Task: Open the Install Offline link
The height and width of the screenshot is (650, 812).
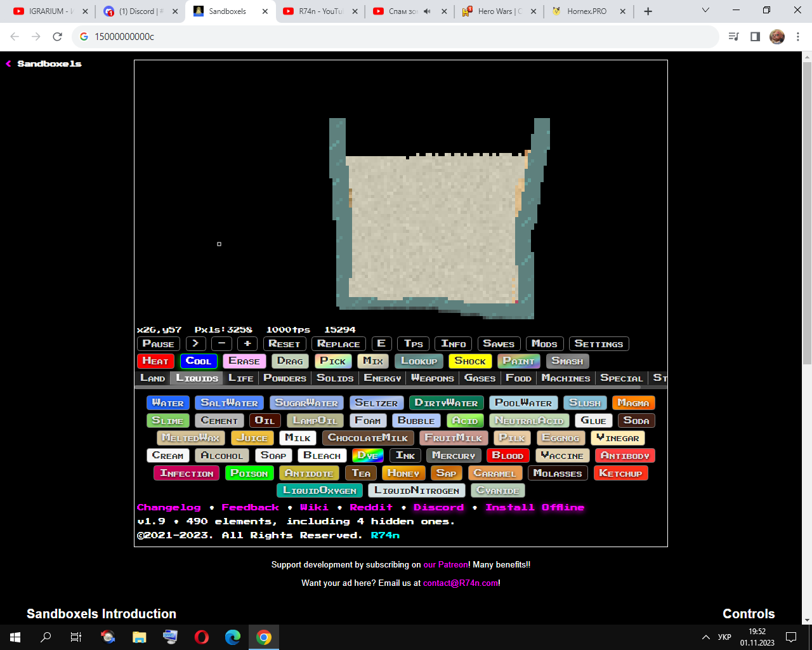Action: click(x=535, y=508)
